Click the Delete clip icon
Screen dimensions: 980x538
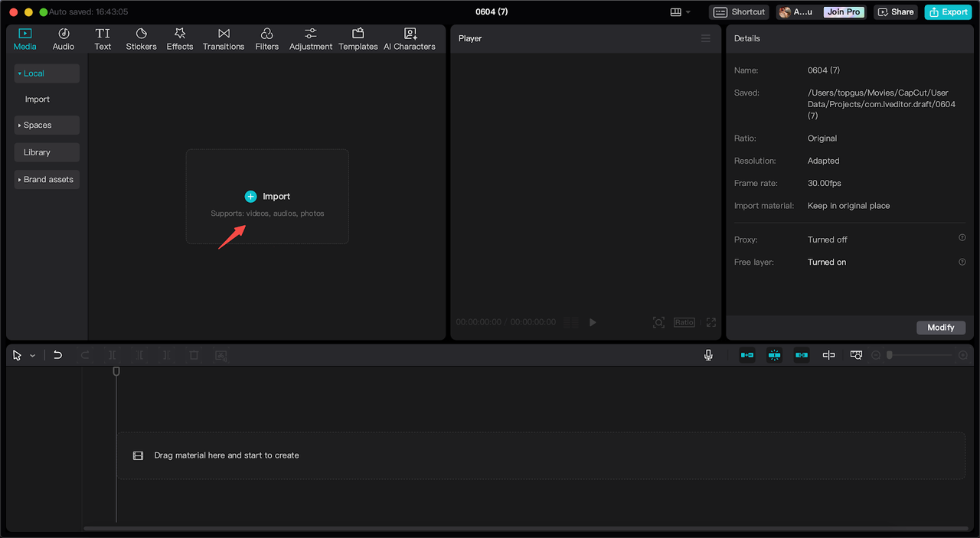(194, 355)
